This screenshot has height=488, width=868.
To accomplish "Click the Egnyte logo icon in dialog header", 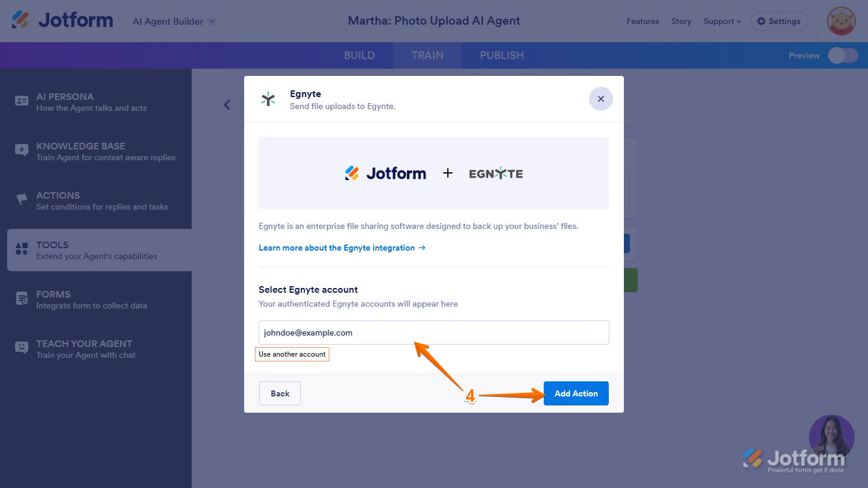I will (268, 99).
